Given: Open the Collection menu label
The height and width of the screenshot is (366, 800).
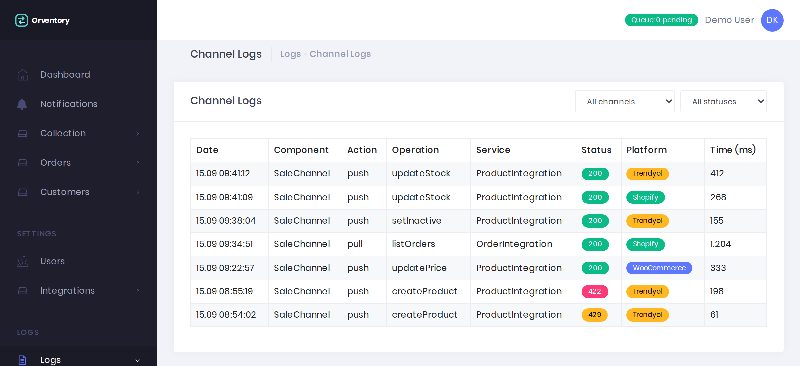Looking at the screenshot, I should [63, 133].
